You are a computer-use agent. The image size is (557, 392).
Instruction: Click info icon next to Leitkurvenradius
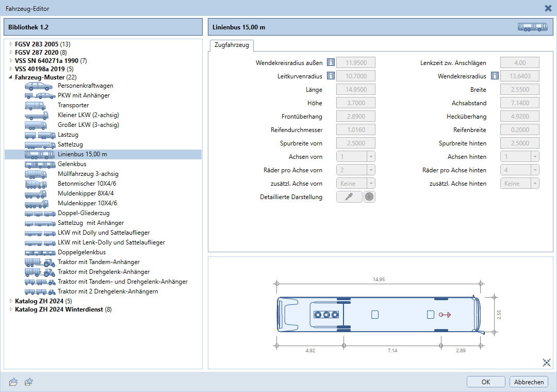(x=331, y=76)
